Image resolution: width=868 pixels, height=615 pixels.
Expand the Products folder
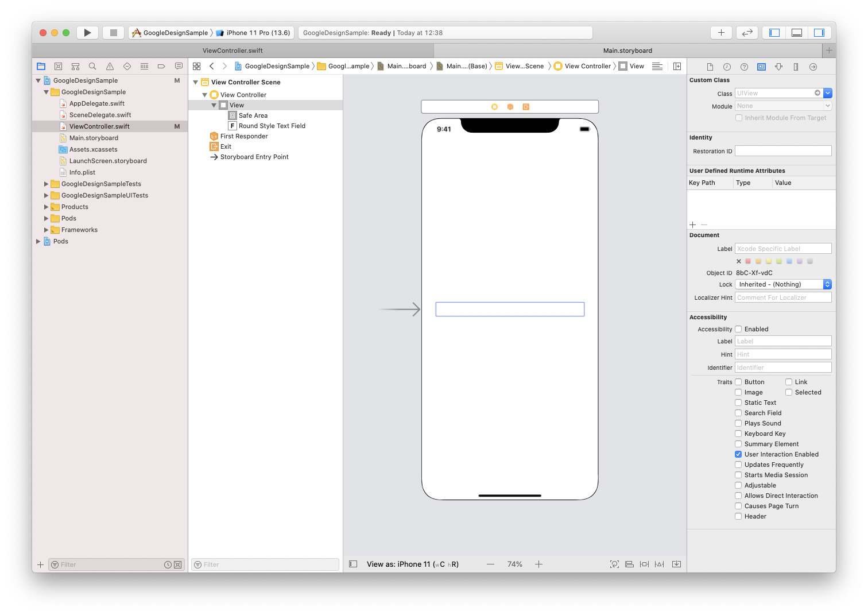[46, 207]
